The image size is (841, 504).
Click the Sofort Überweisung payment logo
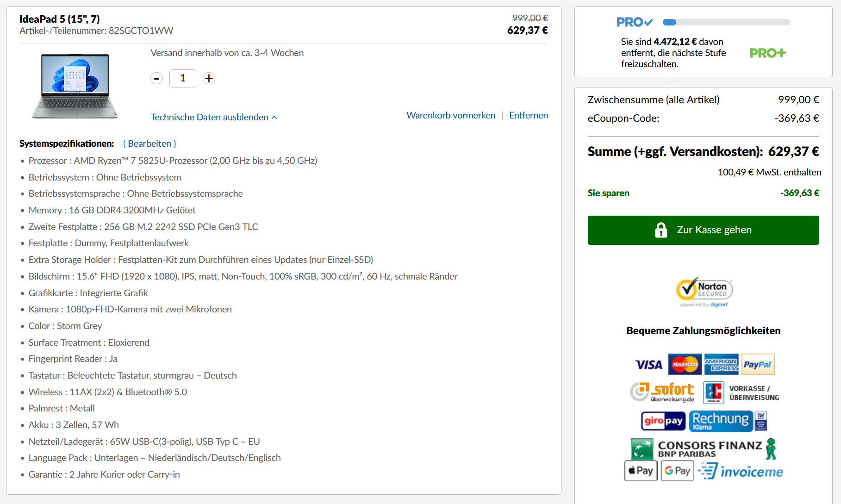pos(662,392)
